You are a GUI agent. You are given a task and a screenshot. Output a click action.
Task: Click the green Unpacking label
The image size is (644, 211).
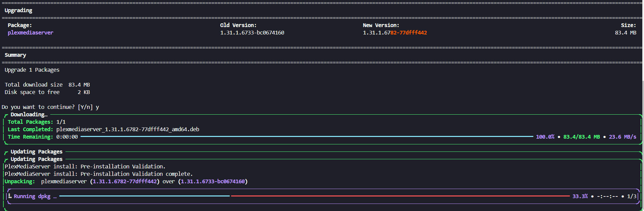[x=20, y=182]
